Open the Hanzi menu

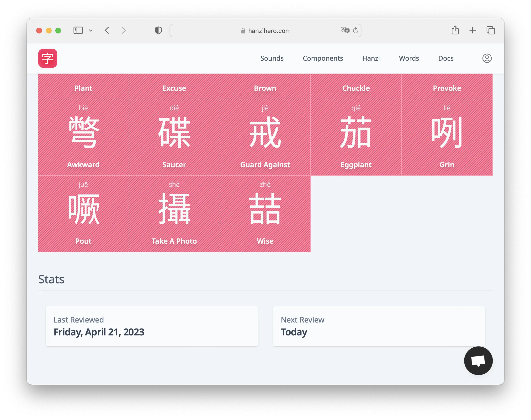click(x=371, y=58)
